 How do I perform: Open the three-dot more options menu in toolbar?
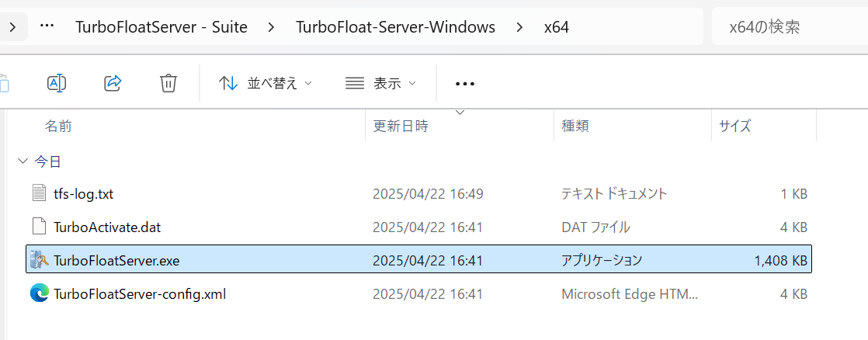(465, 84)
